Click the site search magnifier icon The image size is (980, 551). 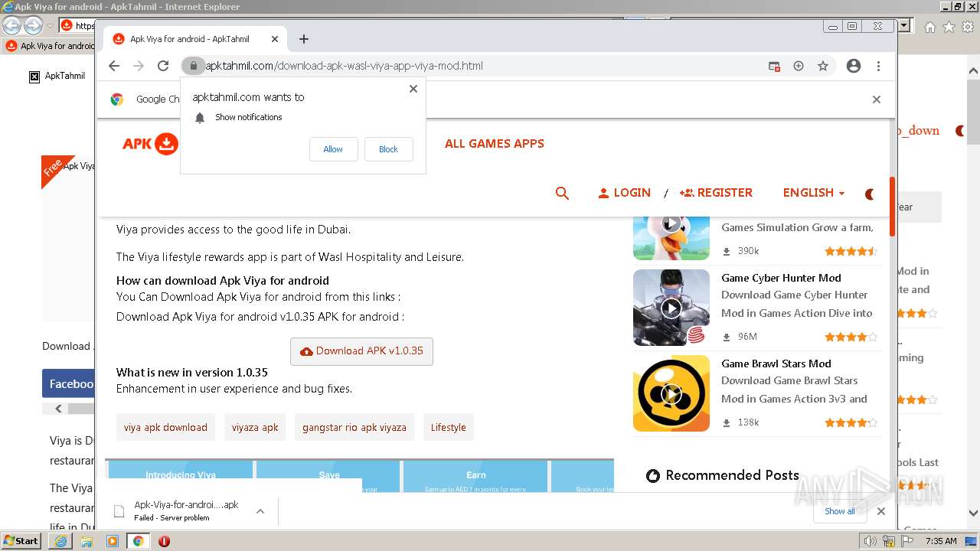click(562, 193)
